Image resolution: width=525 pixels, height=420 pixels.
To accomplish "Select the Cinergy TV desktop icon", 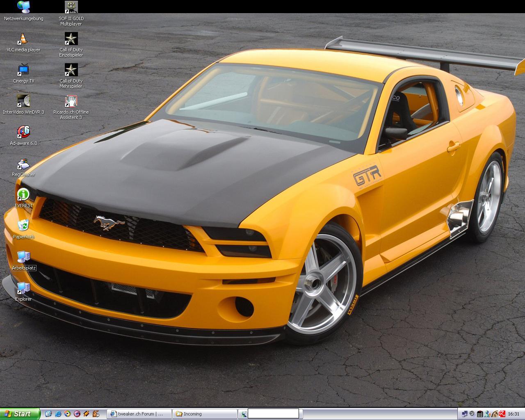I will (23, 70).
